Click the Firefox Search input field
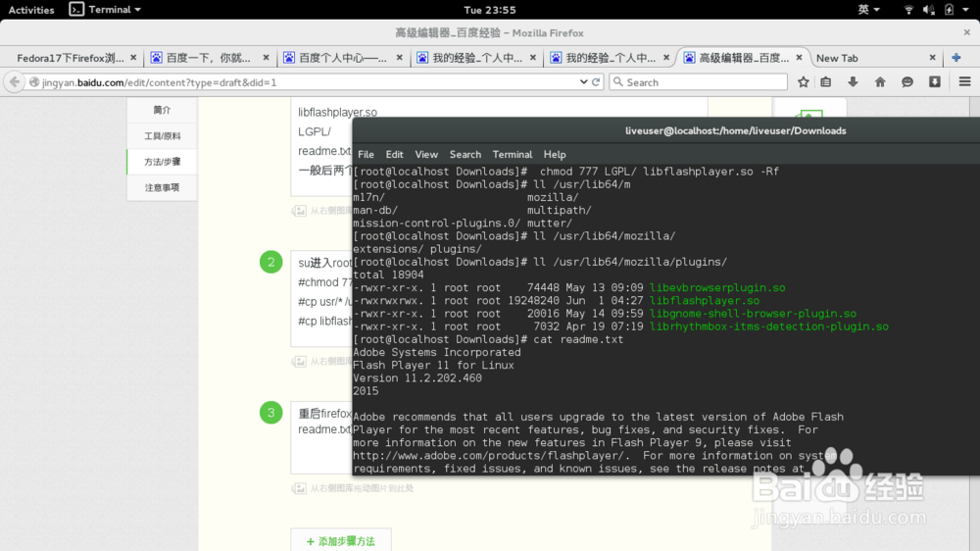Viewport: 980px width, 551px height. point(698,82)
